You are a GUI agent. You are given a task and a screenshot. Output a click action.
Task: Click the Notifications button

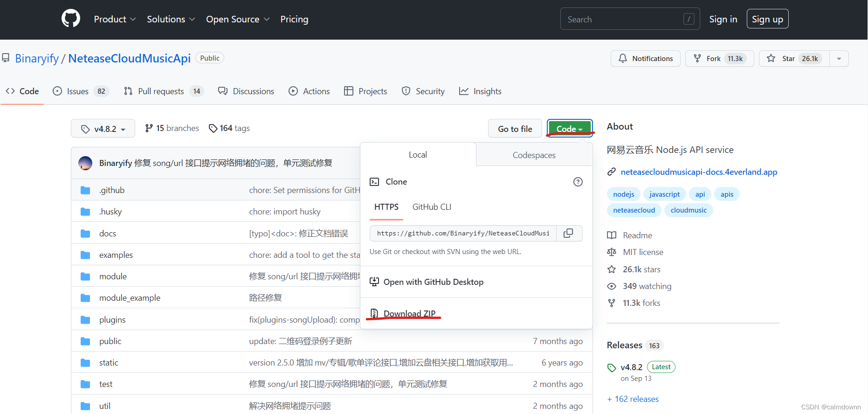[646, 59]
